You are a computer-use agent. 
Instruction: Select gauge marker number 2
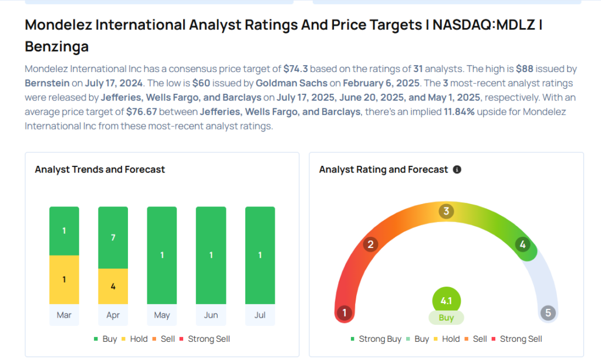370,244
